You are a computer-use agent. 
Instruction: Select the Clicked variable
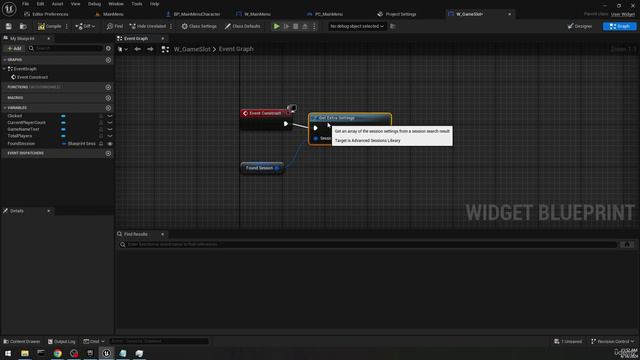(x=15, y=116)
